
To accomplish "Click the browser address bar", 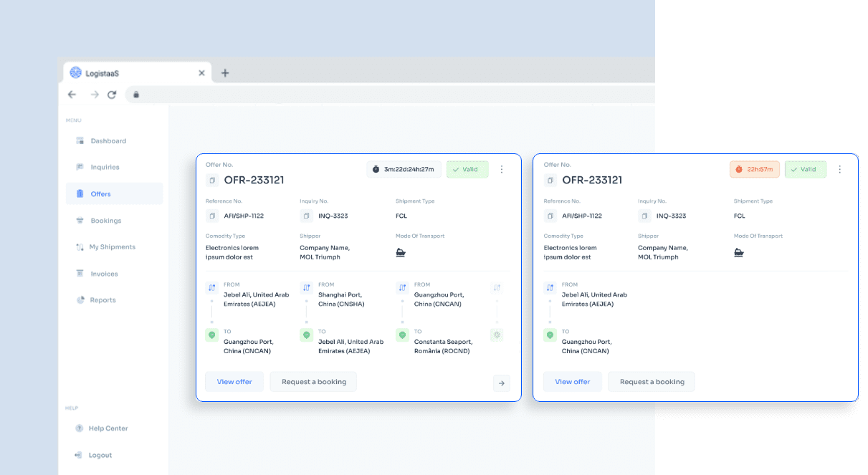I will (394, 95).
